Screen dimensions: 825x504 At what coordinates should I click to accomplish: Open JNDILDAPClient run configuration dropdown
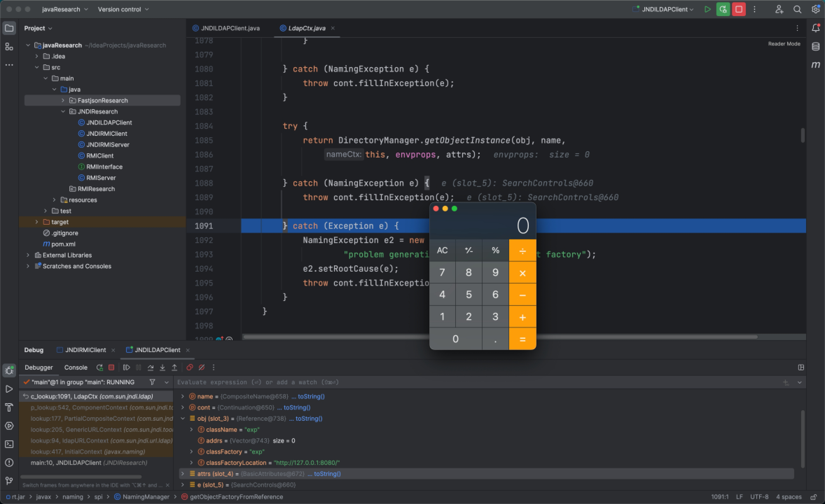pos(663,9)
